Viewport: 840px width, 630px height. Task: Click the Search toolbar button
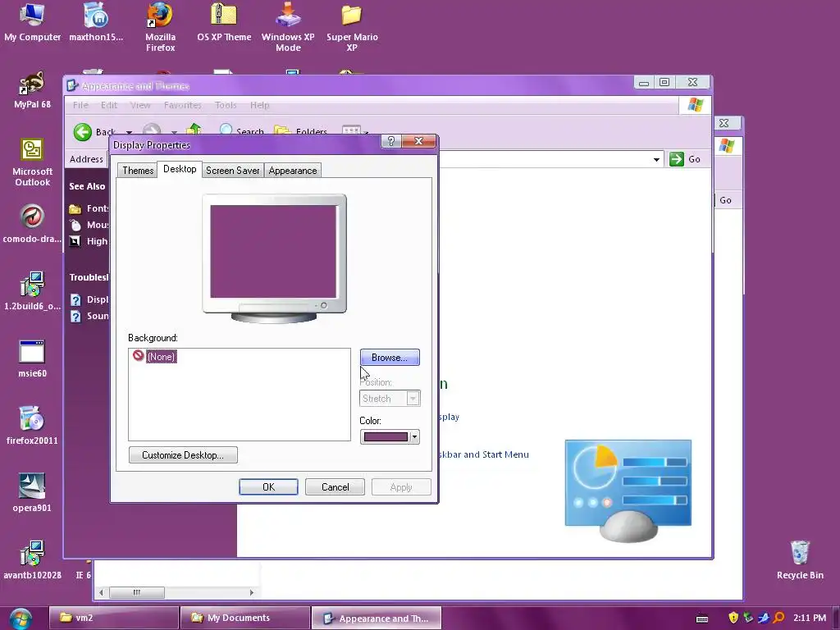[242, 130]
